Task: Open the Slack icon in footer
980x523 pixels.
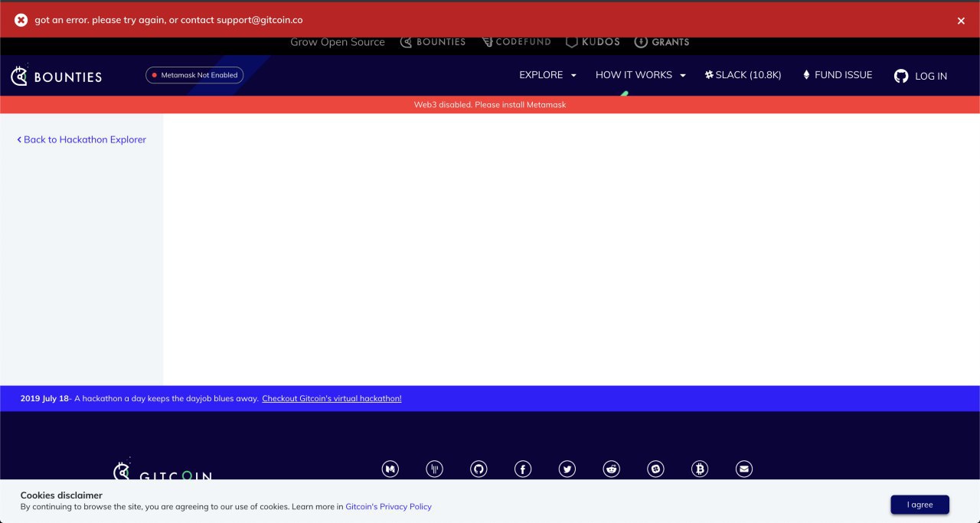Action: pos(655,469)
